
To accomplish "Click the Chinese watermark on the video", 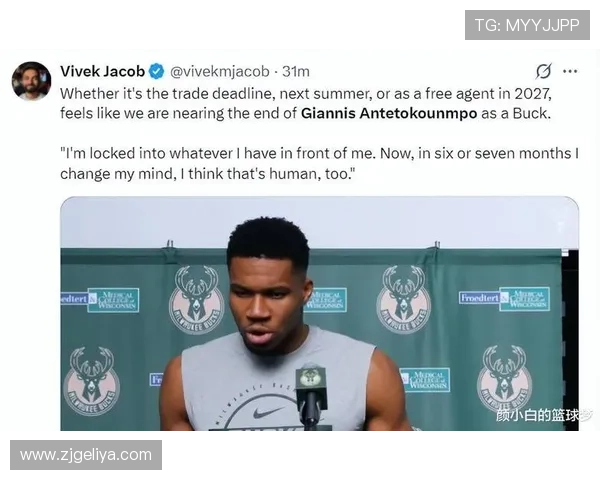I will point(544,415).
